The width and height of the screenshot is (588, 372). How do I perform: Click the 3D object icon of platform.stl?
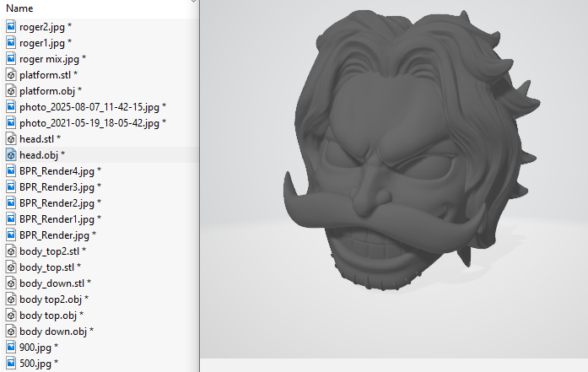tap(11, 75)
